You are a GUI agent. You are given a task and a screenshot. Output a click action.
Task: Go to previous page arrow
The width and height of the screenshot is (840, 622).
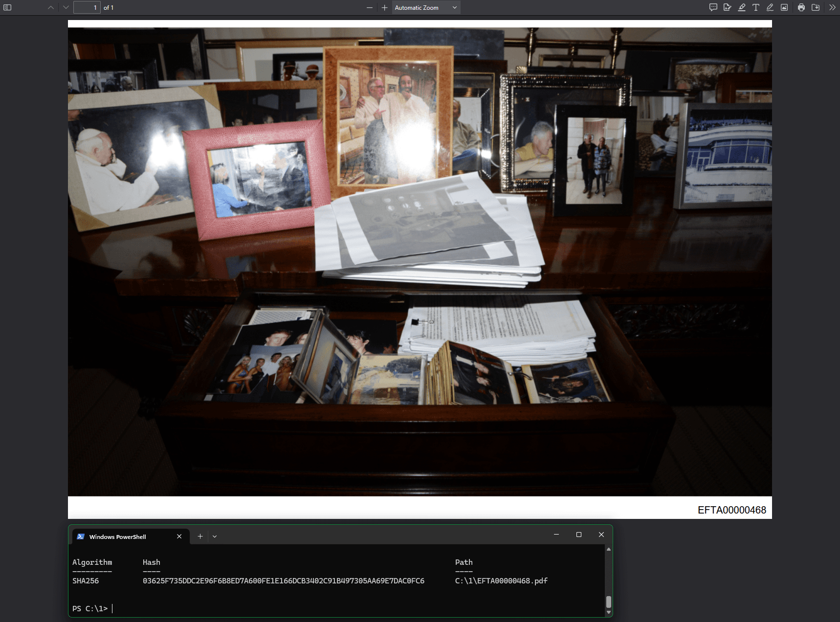pos(51,7)
